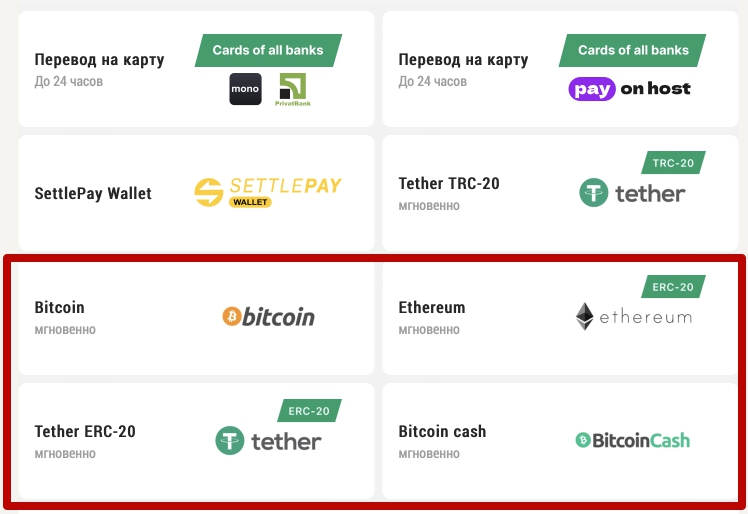Screen dimensions: 748x514
Task: Choose the Ethereum payment option label
Action: 432,308
